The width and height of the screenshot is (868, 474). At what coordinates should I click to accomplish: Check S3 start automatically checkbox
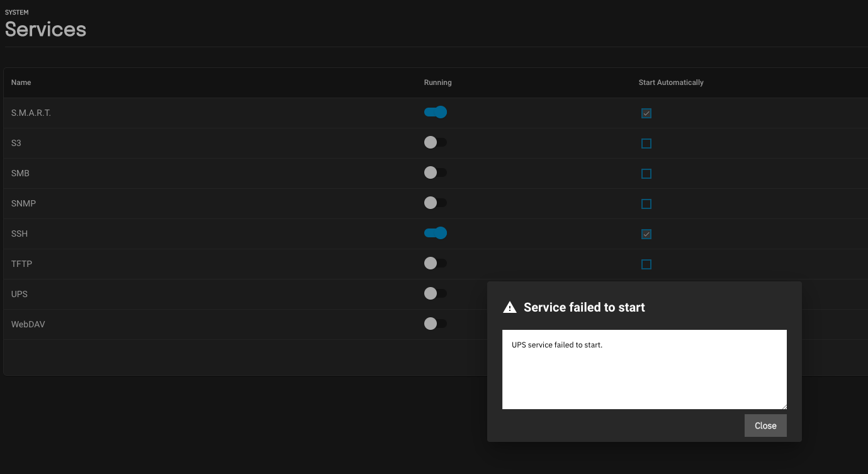point(646,144)
